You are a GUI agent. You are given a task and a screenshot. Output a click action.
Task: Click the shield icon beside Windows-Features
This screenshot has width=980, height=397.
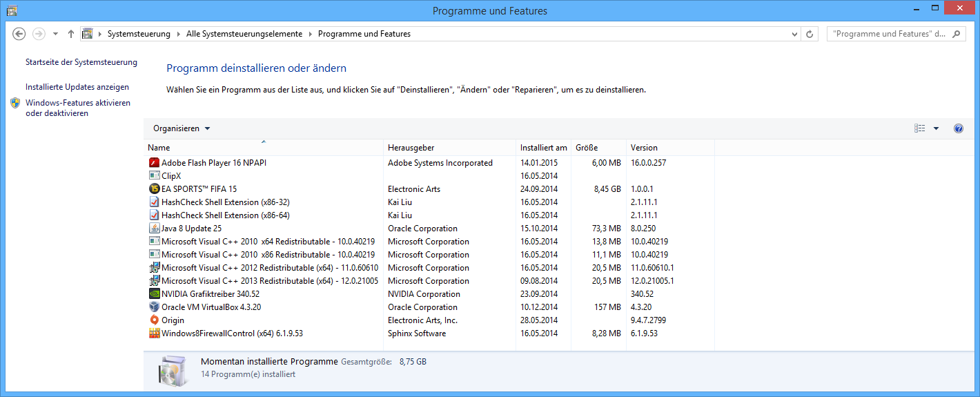(16, 103)
